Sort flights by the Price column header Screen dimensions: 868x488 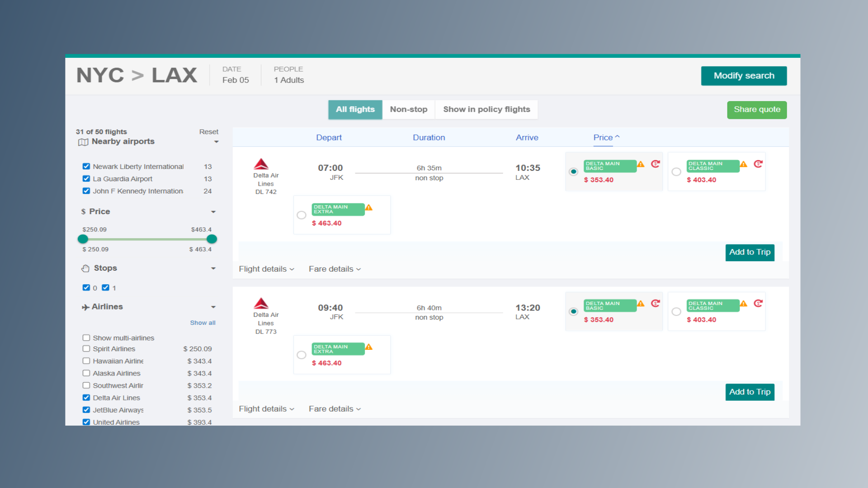coord(603,137)
